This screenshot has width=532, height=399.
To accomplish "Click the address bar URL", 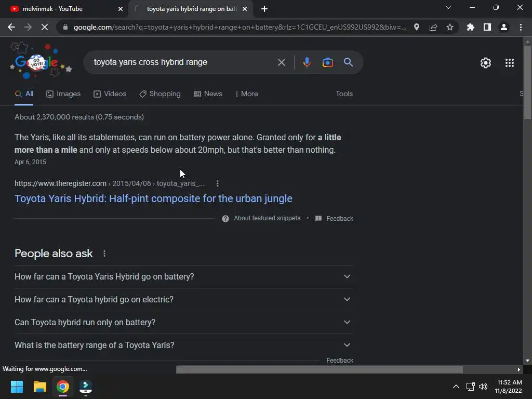I will (x=240, y=27).
